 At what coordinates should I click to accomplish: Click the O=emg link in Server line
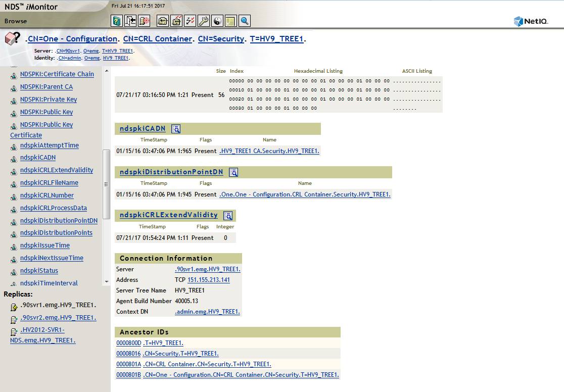coord(91,51)
